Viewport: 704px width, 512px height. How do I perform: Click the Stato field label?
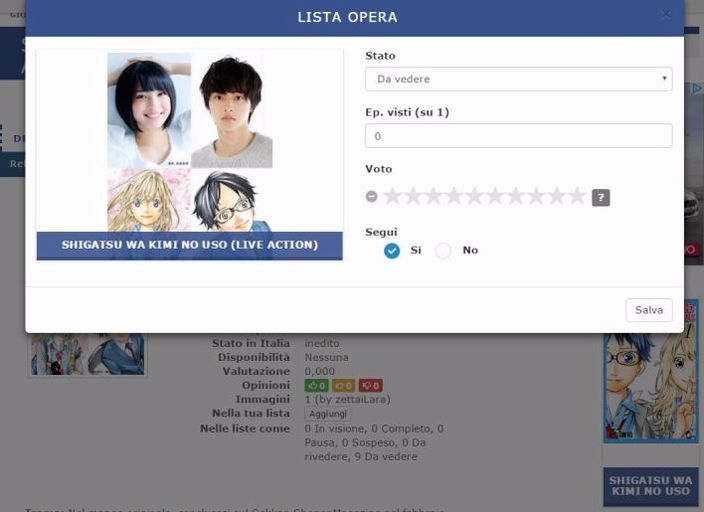click(380, 56)
